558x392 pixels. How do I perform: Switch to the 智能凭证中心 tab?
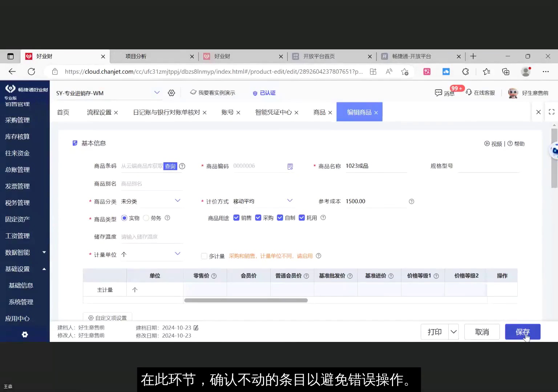pos(273,112)
